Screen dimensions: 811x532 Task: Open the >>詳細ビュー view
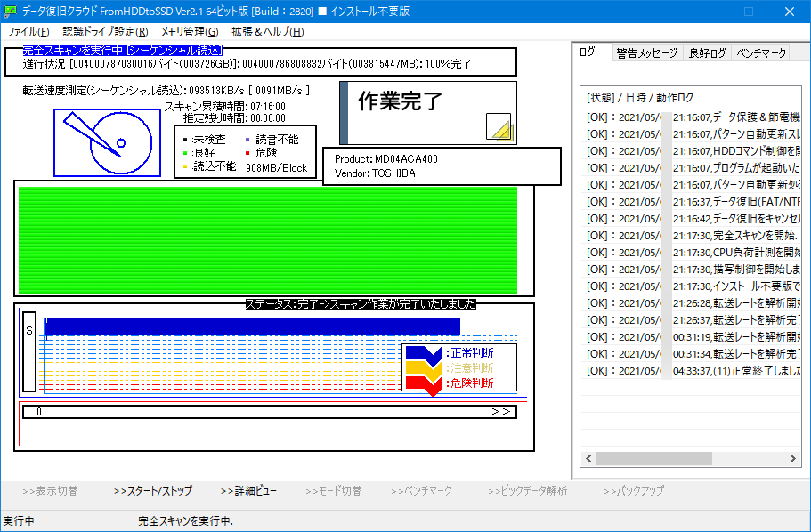point(248,491)
